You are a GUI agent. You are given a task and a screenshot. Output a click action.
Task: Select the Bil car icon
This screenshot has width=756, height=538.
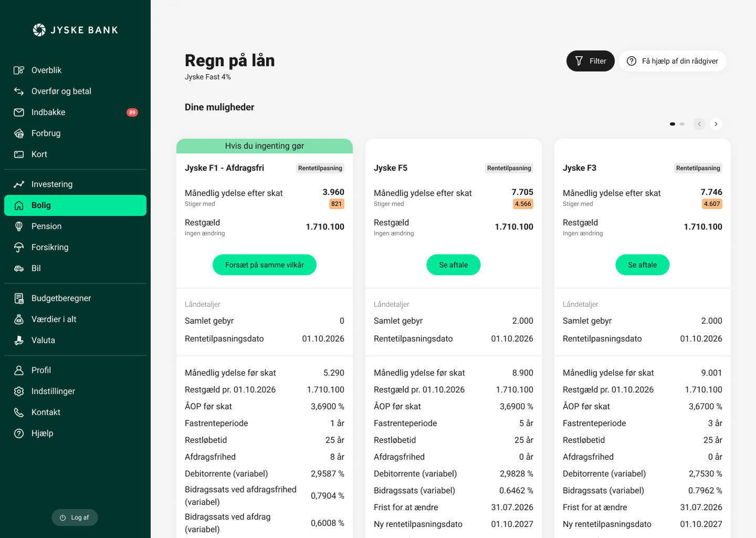point(19,268)
